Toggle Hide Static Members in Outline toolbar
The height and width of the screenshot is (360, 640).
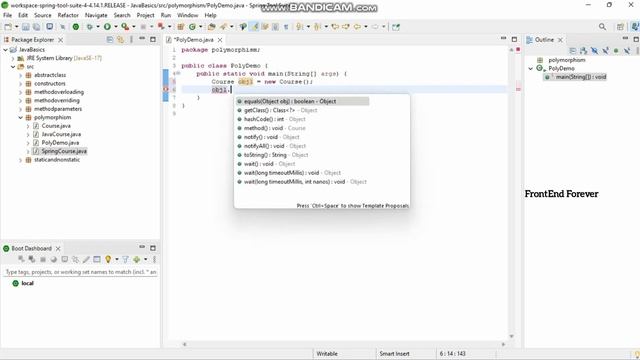pos(605,51)
